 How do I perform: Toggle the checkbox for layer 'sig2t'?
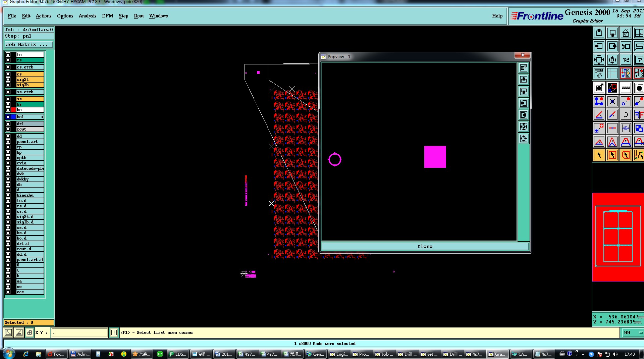pos(8,80)
